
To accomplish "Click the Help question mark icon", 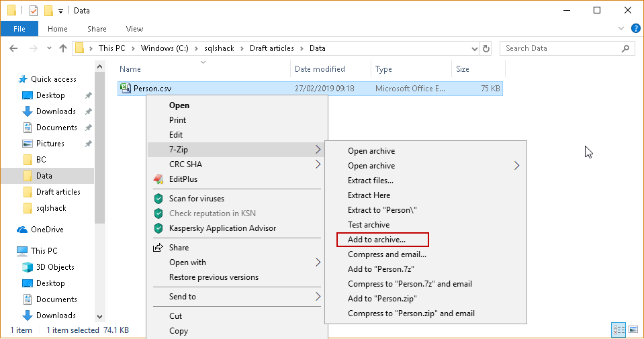I will click(635, 29).
